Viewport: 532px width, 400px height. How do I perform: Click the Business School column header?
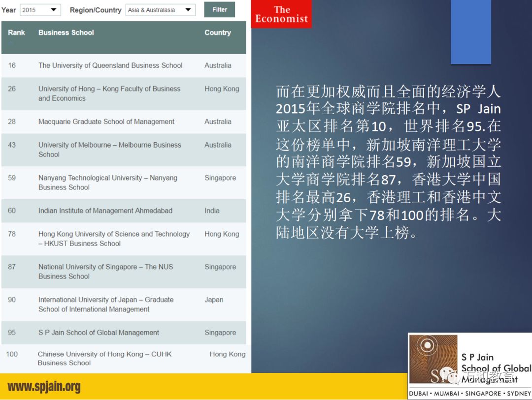pos(66,32)
